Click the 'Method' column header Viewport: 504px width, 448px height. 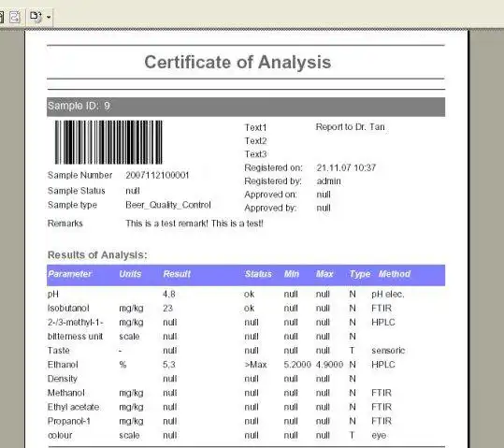coord(395,274)
